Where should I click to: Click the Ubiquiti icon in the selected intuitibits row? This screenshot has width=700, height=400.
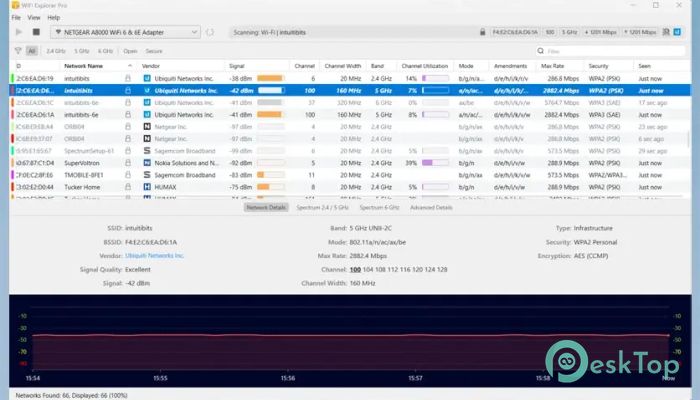click(x=147, y=91)
